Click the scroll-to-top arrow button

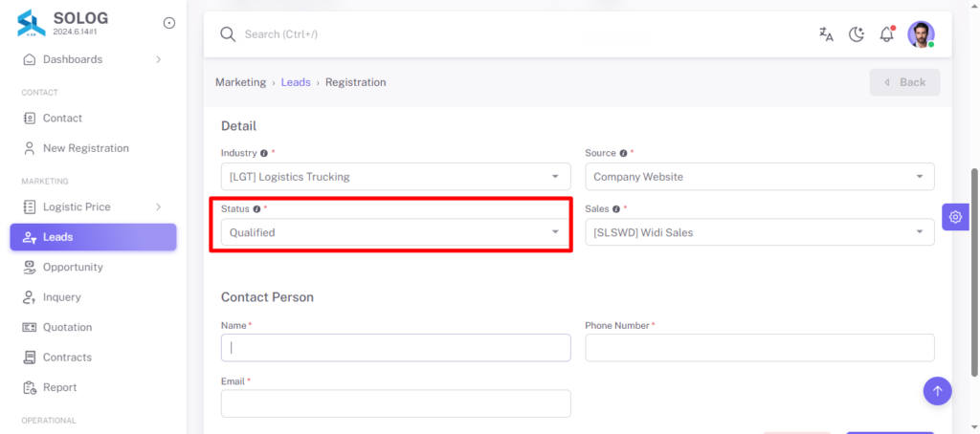937,391
